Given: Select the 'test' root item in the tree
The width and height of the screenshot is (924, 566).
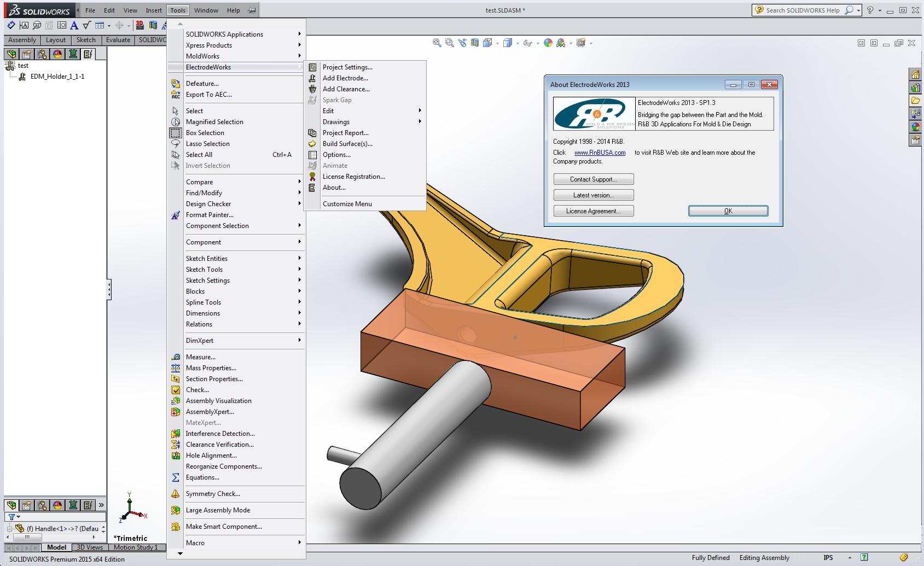Looking at the screenshot, I should point(23,66).
